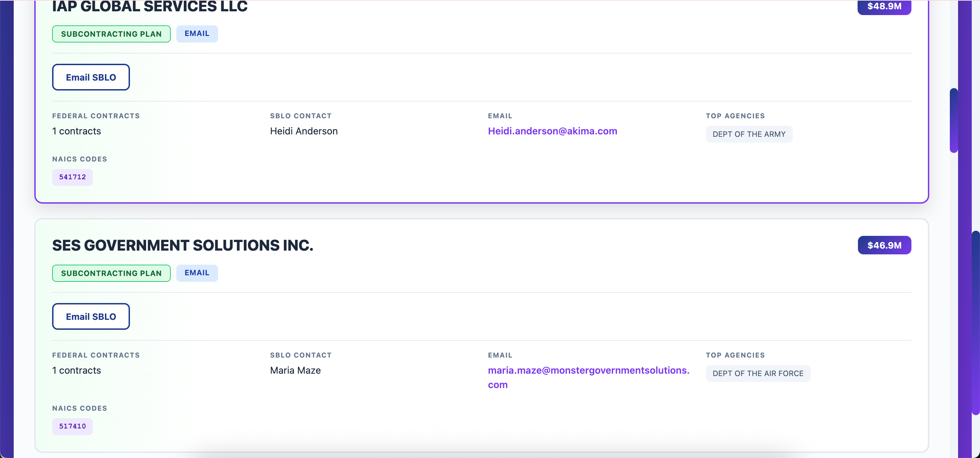Viewport: 980px width, 458px height.
Task: Click the Email SBLO button for SES Government Solutions
Action: click(91, 316)
